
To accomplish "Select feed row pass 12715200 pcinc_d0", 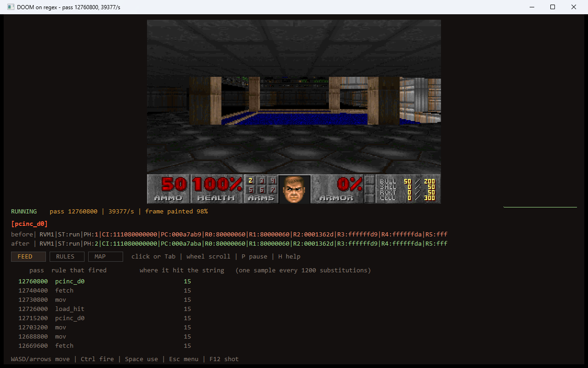I will coord(105,318).
